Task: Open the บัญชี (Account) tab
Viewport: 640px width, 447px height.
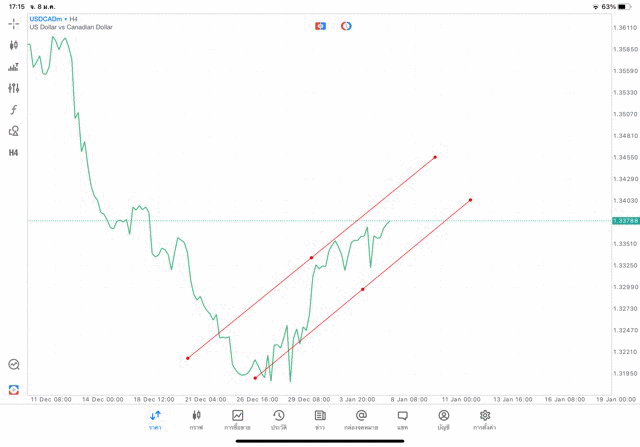Action: [443, 420]
